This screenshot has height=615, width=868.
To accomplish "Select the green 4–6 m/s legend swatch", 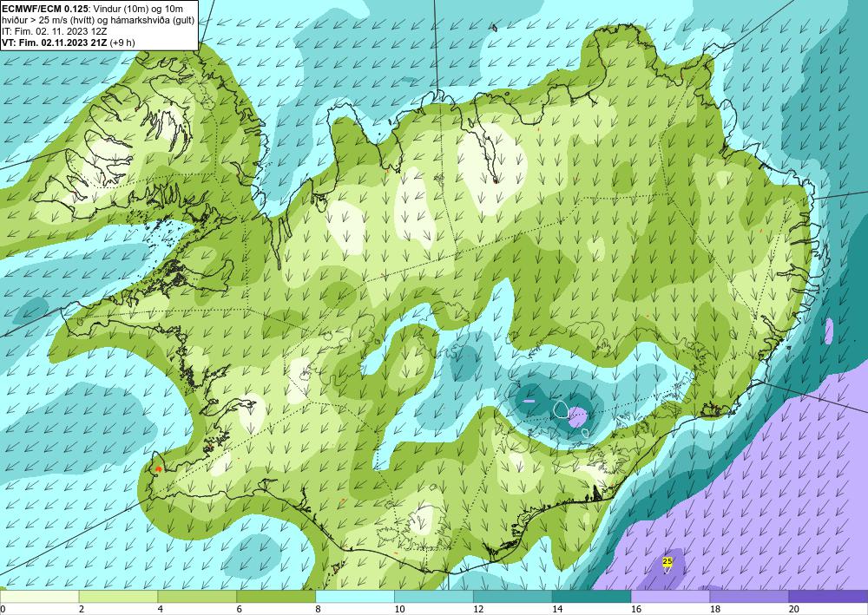I will (197, 597).
